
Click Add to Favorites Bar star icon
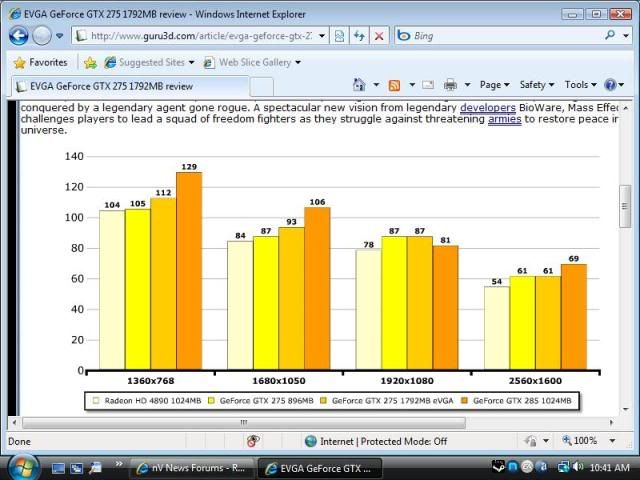tap(90, 62)
